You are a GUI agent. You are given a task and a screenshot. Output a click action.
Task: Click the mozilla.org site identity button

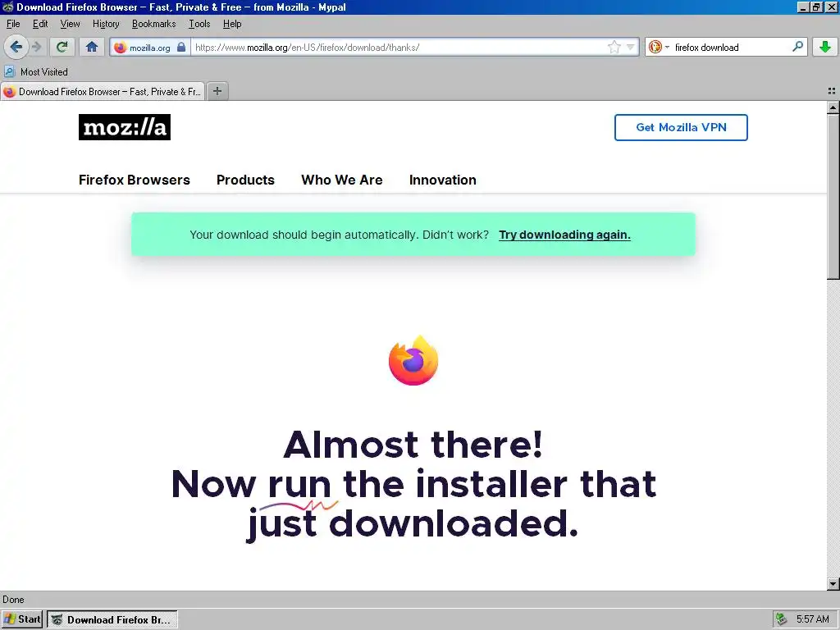coord(150,47)
